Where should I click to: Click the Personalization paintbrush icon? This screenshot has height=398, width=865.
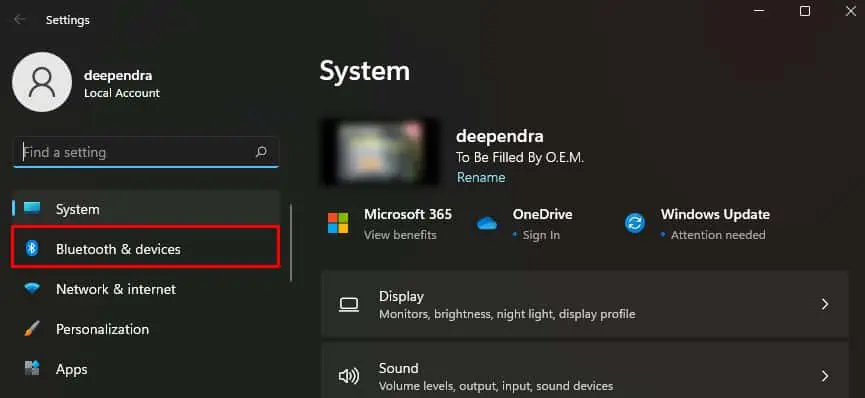[32, 329]
